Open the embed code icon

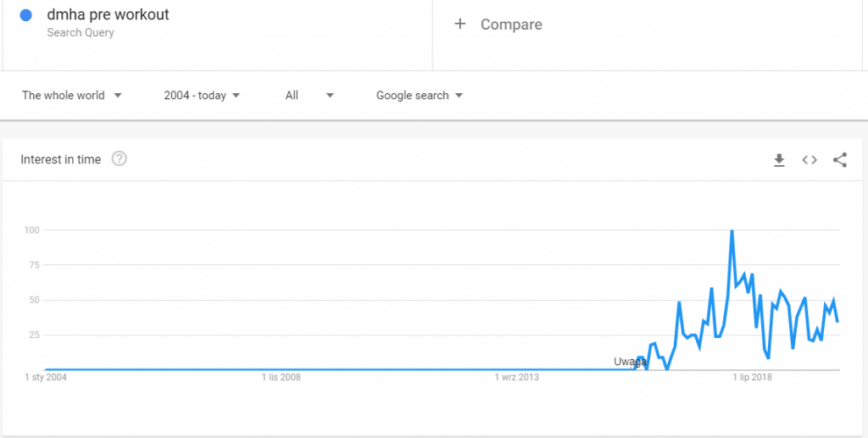(x=810, y=160)
